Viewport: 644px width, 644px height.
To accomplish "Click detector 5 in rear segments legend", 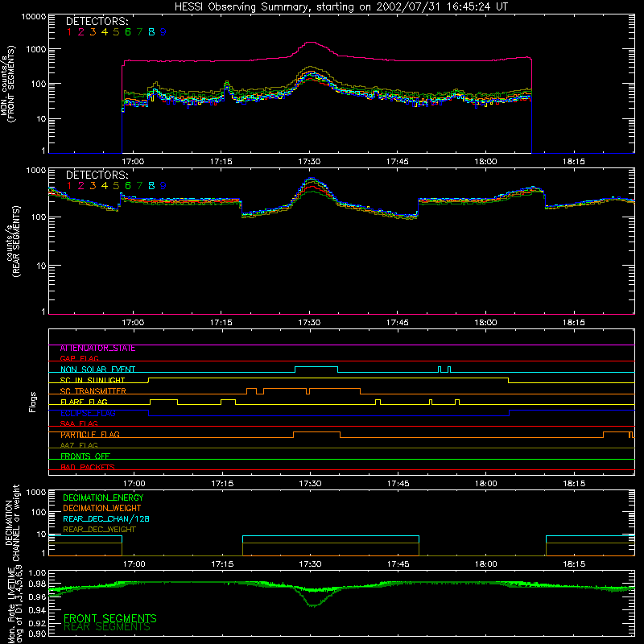I will tap(116, 186).
